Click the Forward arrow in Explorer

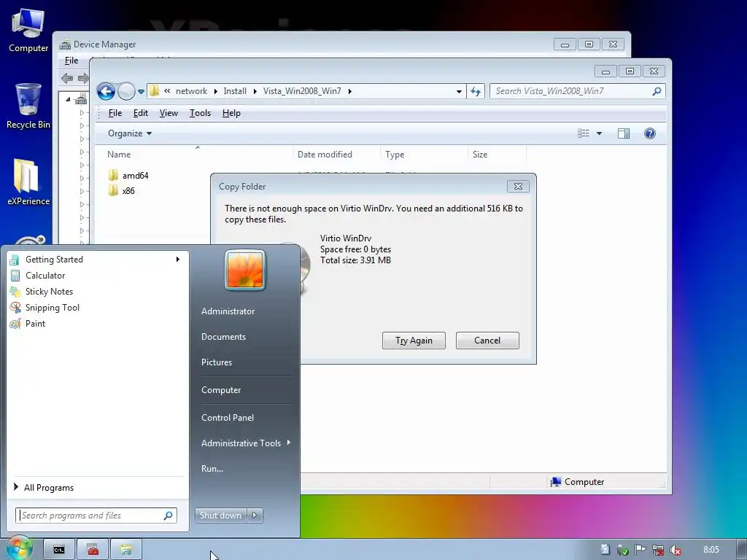click(x=126, y=91)
